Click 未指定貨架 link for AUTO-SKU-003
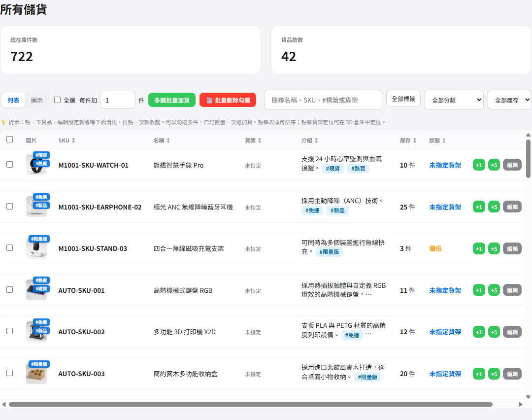532x420 pixels. point(445,374)
